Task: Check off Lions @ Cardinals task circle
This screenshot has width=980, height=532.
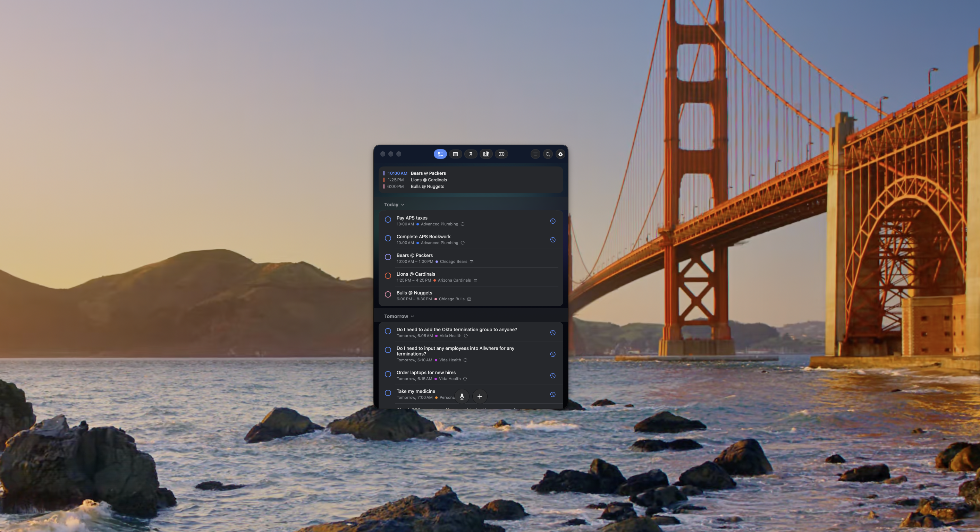Action: [x=388, y=276]
